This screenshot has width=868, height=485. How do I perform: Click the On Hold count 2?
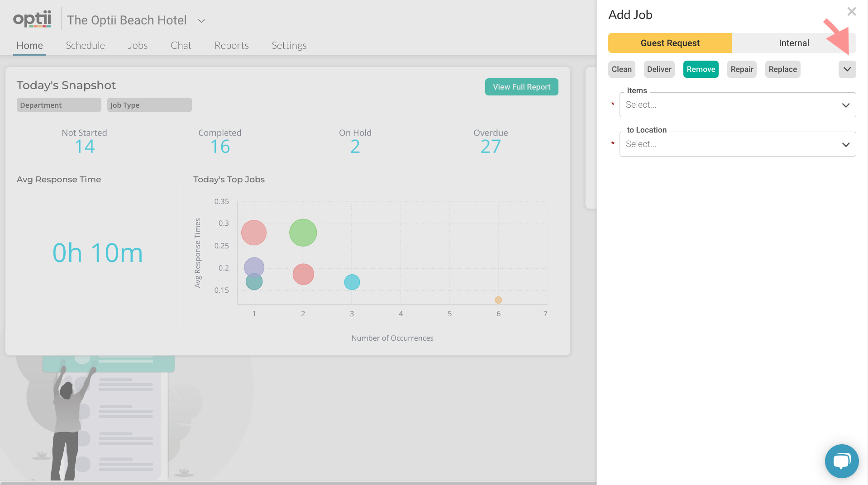click(355, 147)
